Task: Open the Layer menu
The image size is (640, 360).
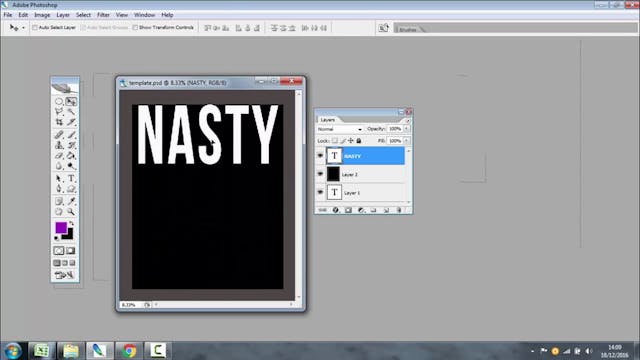Action: [63, 15]
